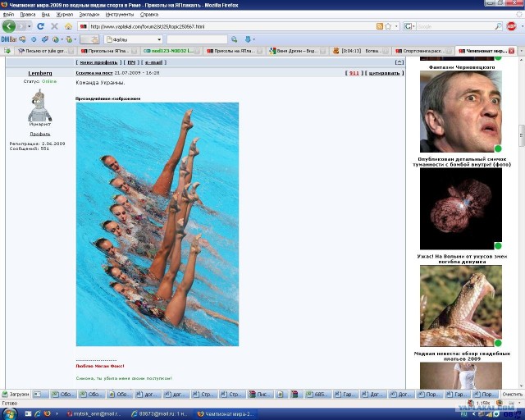Click the Очистить button in downloads bar
The height and width of the screenshot is (420, 525).
tap(512, 395)
